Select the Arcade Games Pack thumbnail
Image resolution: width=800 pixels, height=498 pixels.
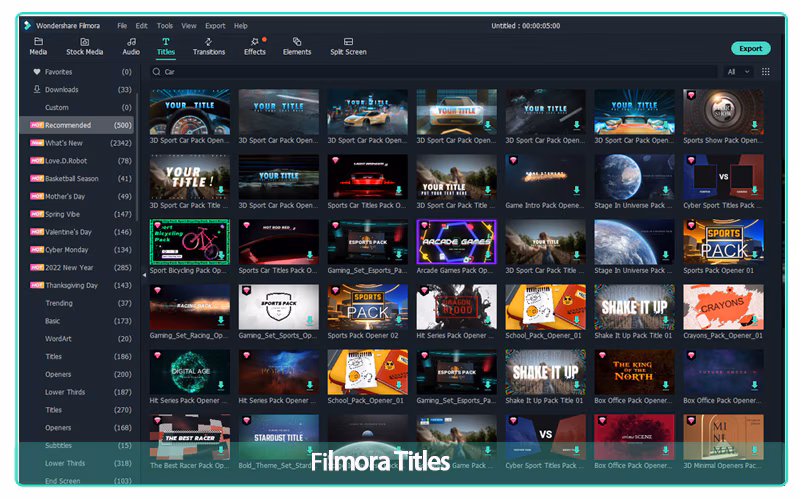click(x=456, y=242)
